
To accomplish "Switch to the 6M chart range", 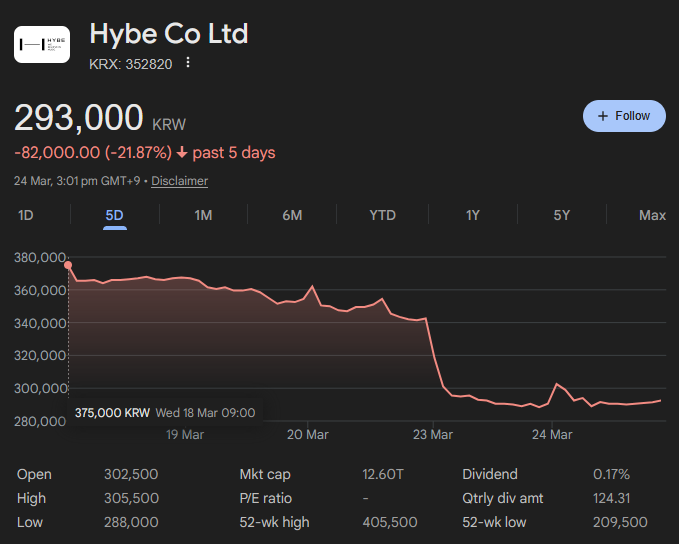I will click(x=292, y=215).
